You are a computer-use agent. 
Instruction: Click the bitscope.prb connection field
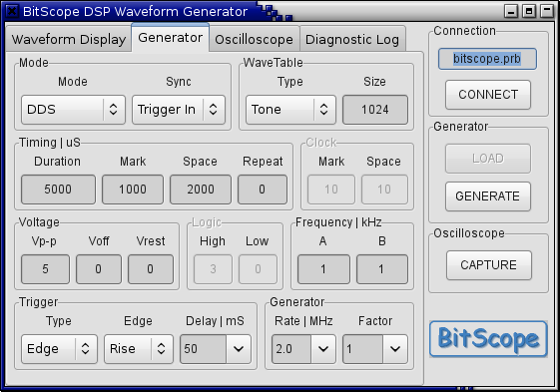(x=487, y=59)
